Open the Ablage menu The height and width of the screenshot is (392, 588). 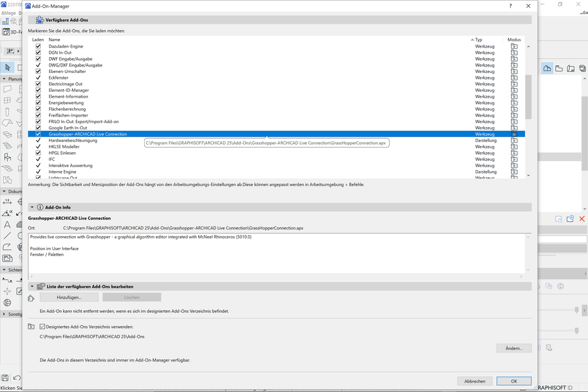click(x=8, y=13)
